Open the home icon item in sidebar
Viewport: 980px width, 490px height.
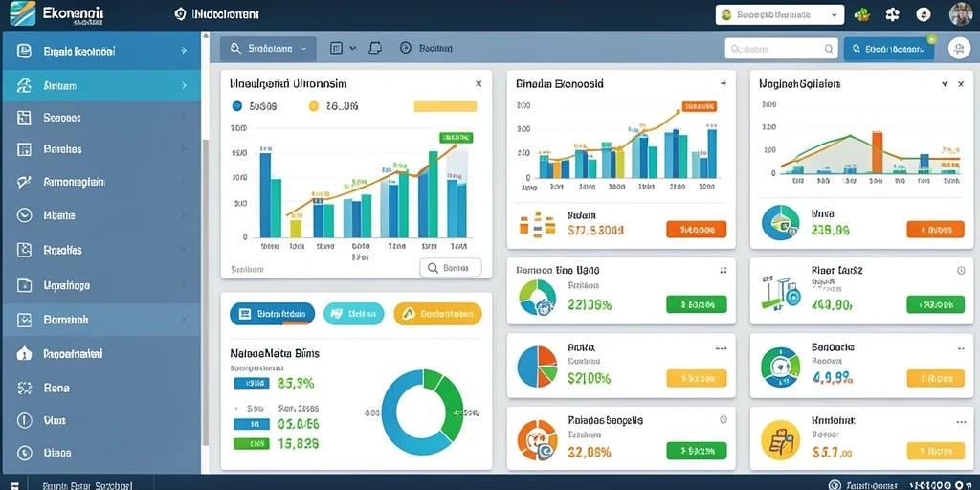click(24, 354)
